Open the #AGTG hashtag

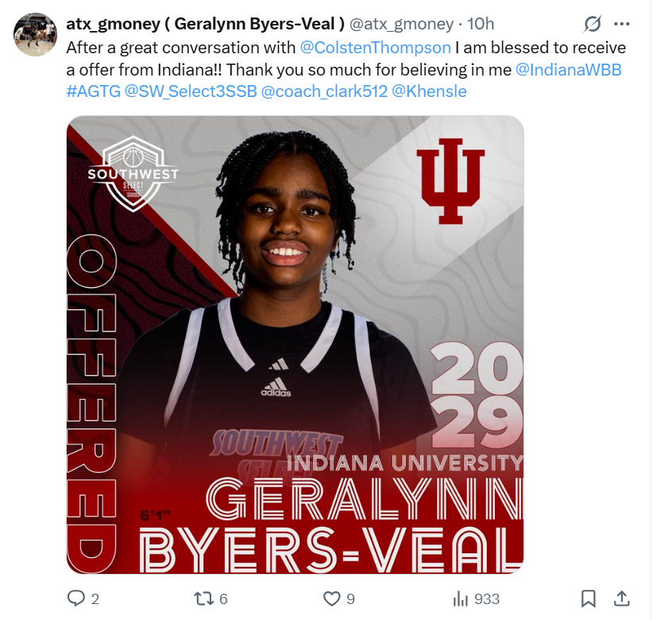click(x=94, y=91)
